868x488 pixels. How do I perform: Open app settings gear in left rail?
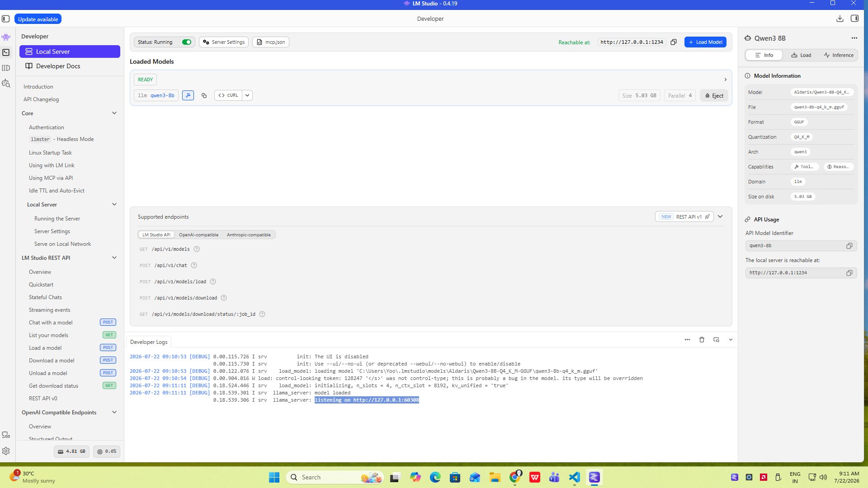[x=6, y=451]
